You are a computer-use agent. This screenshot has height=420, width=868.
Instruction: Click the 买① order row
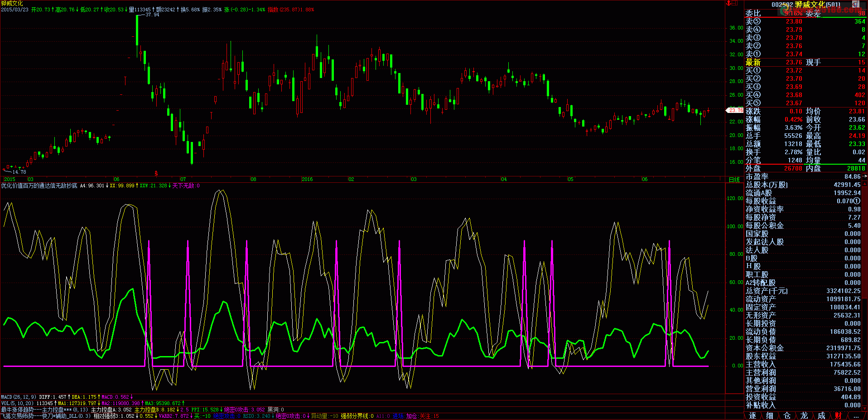click(805, 70)
